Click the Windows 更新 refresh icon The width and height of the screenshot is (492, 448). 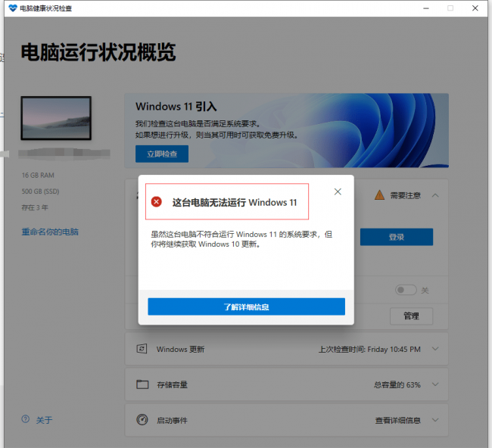(x=142, y=349)
